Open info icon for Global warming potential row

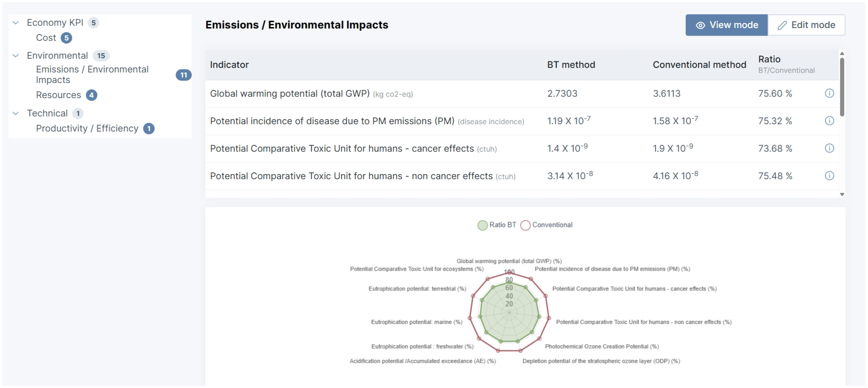[829, 93]
